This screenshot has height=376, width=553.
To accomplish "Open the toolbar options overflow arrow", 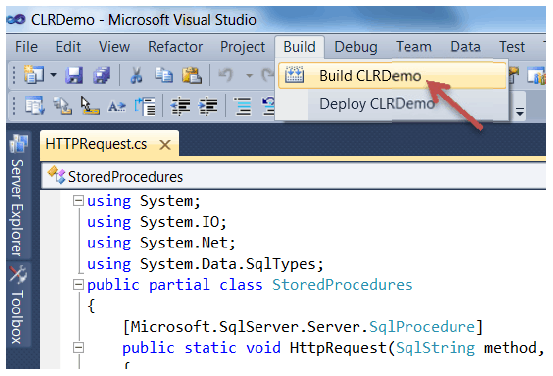I will coord(519,111).
